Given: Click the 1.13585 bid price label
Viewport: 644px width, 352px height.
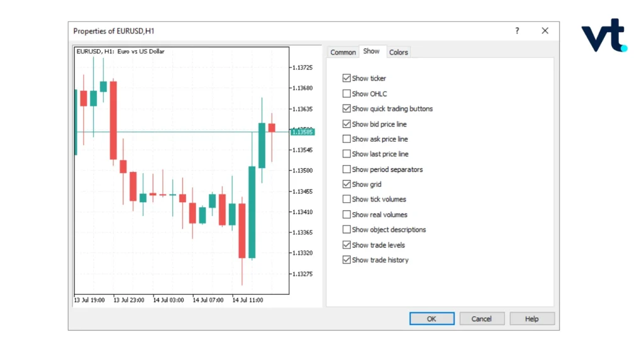Looking at the screenshot, I should [303, 132].
